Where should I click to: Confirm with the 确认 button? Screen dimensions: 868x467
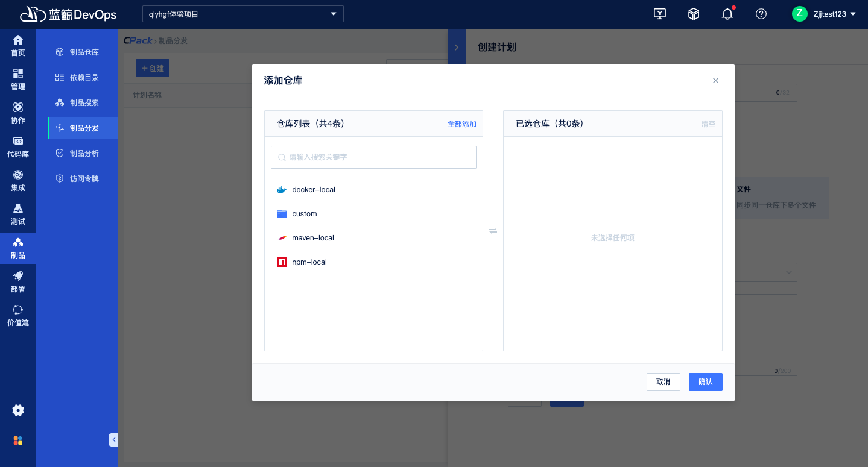706,382
